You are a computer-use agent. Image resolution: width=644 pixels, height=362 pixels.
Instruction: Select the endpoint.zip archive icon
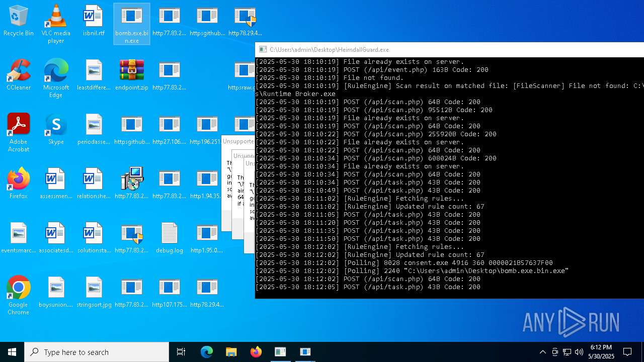132,75
